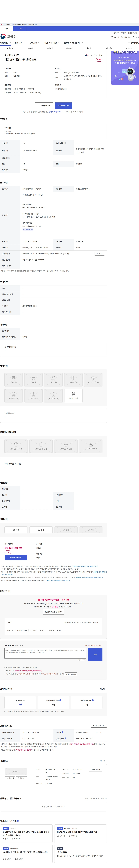Image resolution: width=139 pixels, height=868 pixels.
Task: Switch to the 복리후생 section tab
Action: 69,48
